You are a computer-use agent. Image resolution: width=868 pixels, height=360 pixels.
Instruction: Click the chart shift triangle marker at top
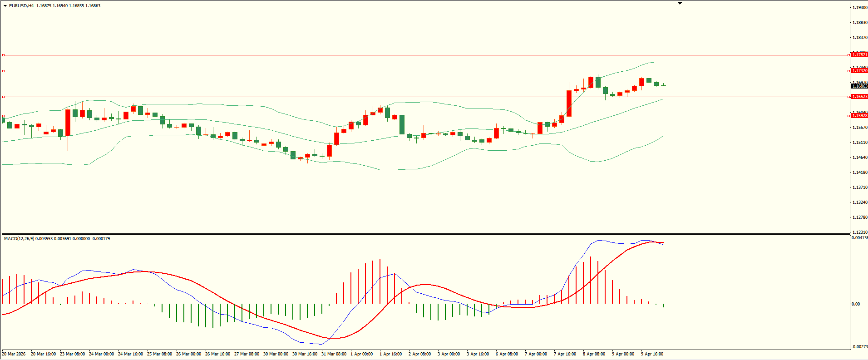680,3
